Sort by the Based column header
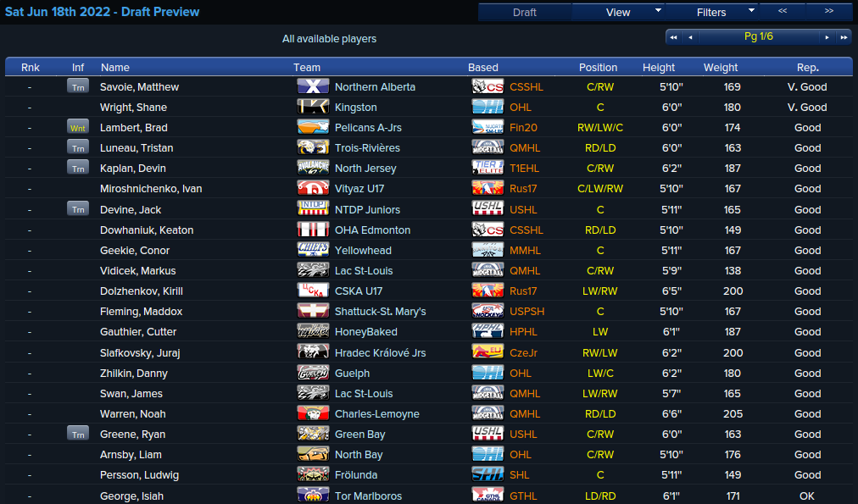The height and width of the screenshot is (504, 858). pyautogui.click(x=482, y=67)
